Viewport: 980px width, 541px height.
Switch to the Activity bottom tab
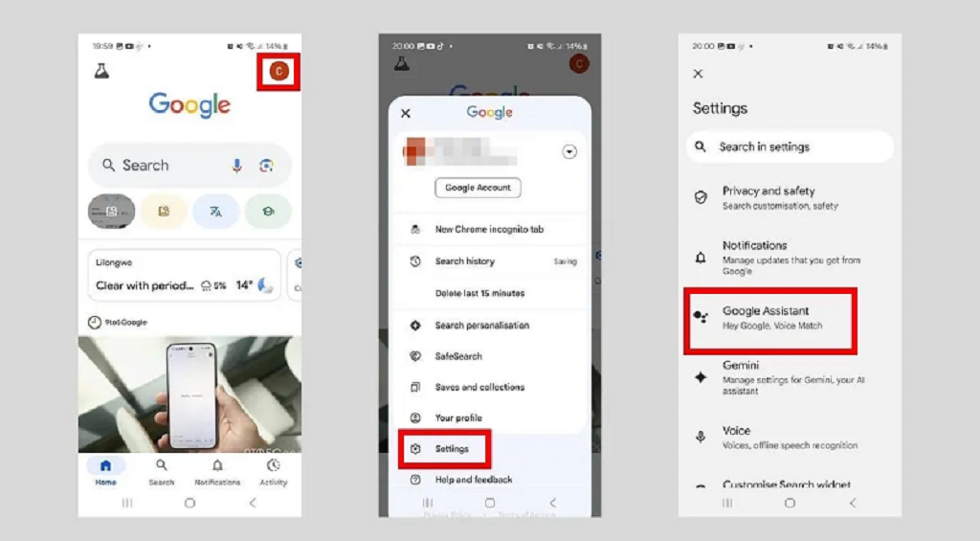click(273, 471)
